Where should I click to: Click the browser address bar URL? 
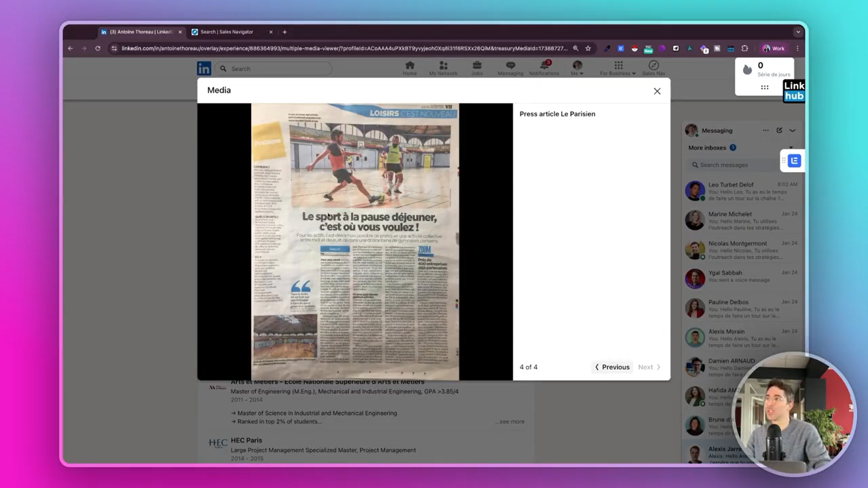pyautogui.click(x=344, y=48)
